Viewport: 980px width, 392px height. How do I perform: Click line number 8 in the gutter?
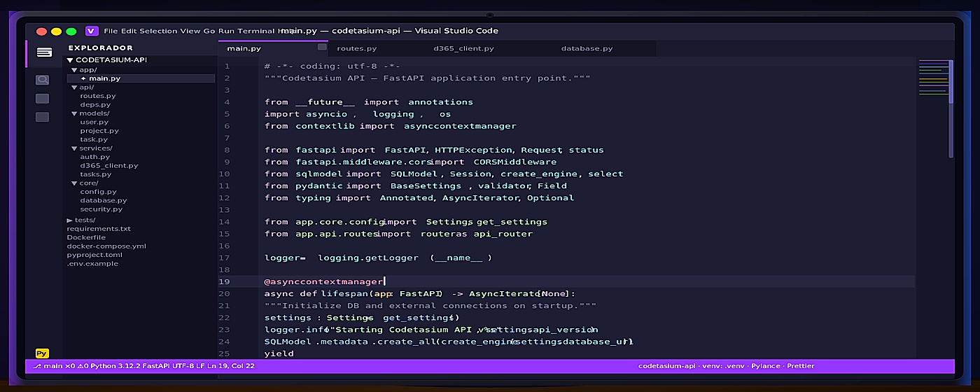pos(227,150)
